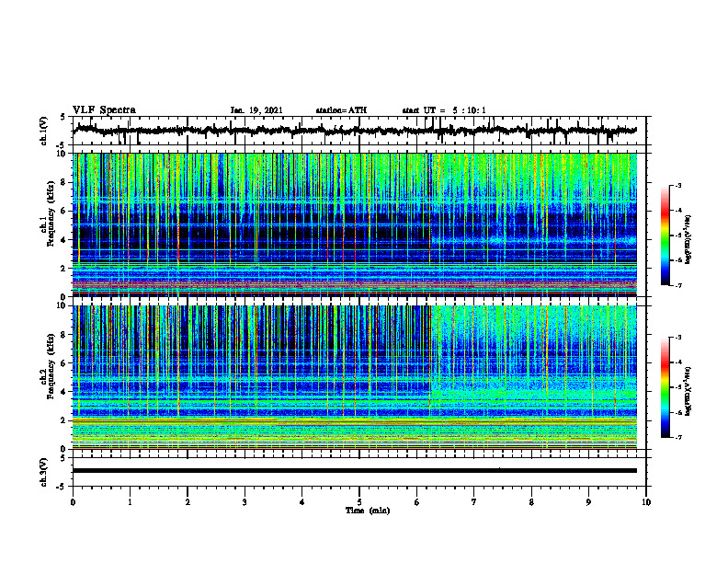Click the ch.1 voltage waveform trace panel
The height and width of the screenshot is (563, 728).
click(359, 131)
